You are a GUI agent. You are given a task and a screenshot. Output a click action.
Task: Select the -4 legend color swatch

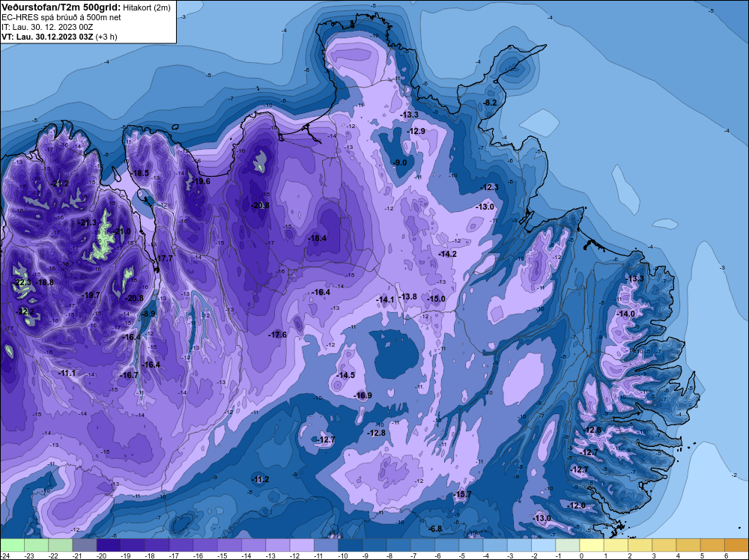pos(495,545)
